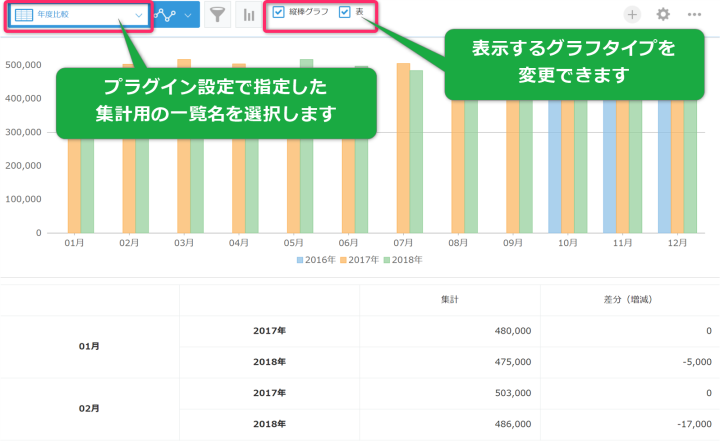Toggle the 縦棒グラフ checkbox
The height and width of the screenshot is (441, 720).
pyautogui.click(x=279, y=13)
